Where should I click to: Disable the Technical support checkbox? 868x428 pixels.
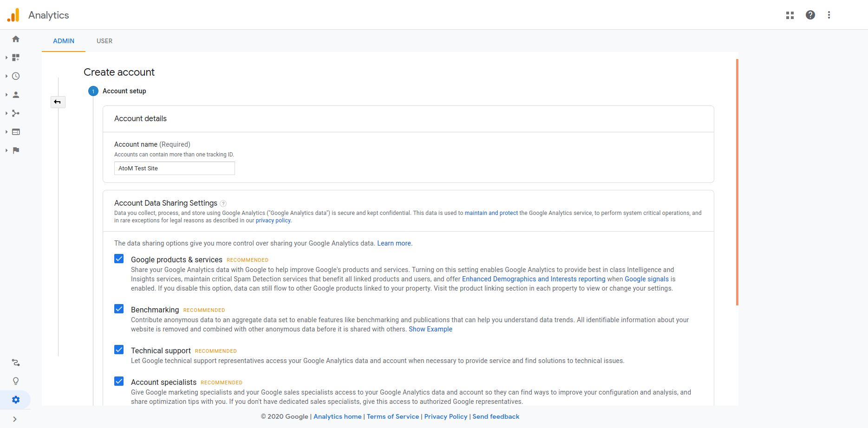(119, 350)
